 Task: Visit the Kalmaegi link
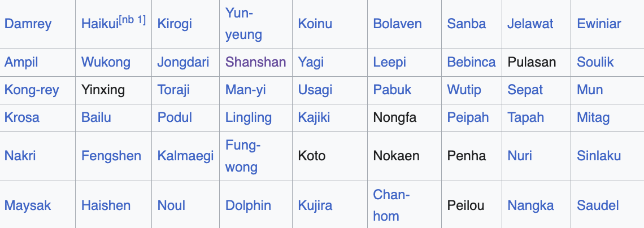point(185,156)
